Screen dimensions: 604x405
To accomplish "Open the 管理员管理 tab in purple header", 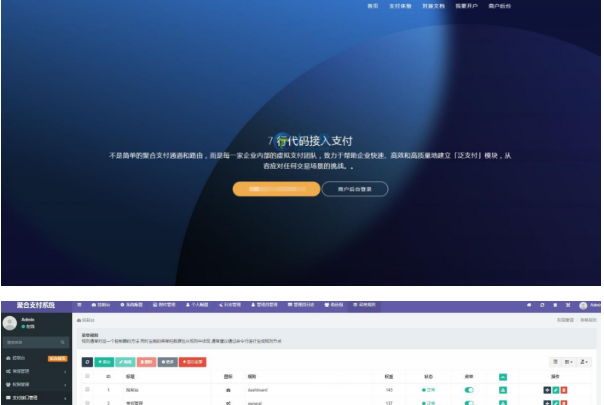I will tap(264, 305).
